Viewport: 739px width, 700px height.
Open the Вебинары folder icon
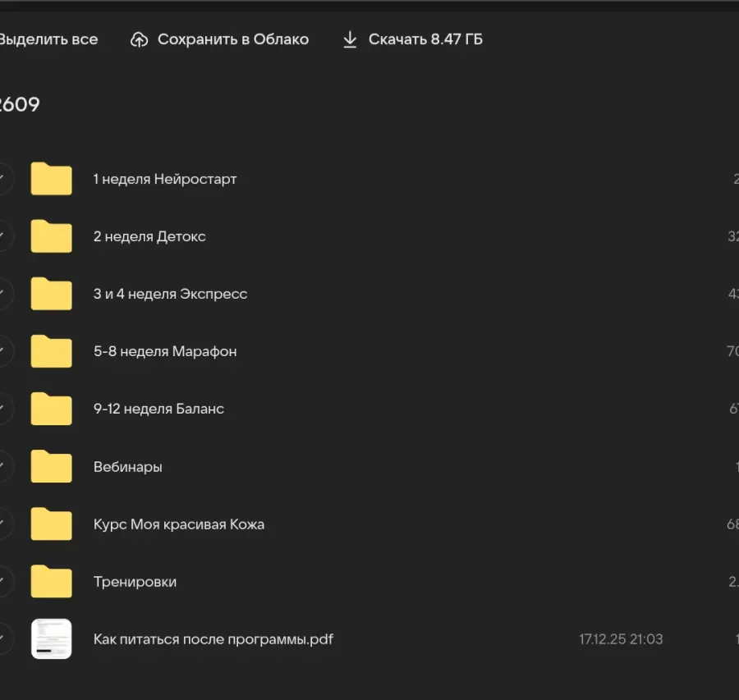coord(51,467)
